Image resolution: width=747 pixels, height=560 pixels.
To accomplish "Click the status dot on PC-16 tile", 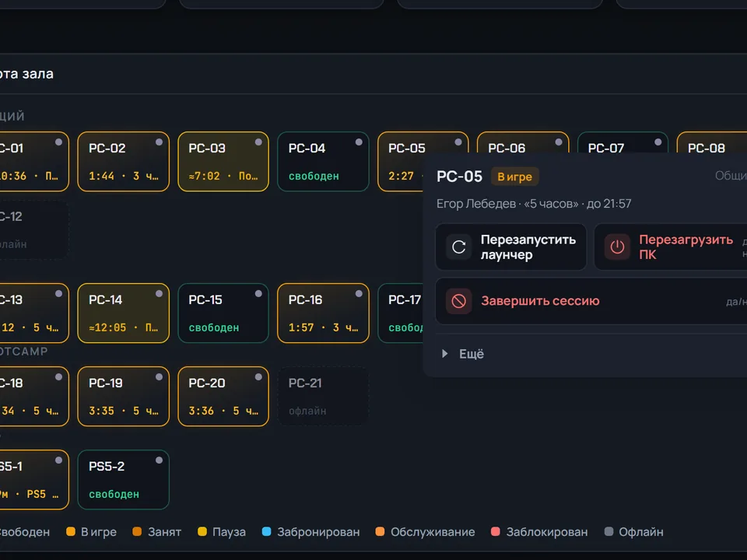I will point(359,294).
